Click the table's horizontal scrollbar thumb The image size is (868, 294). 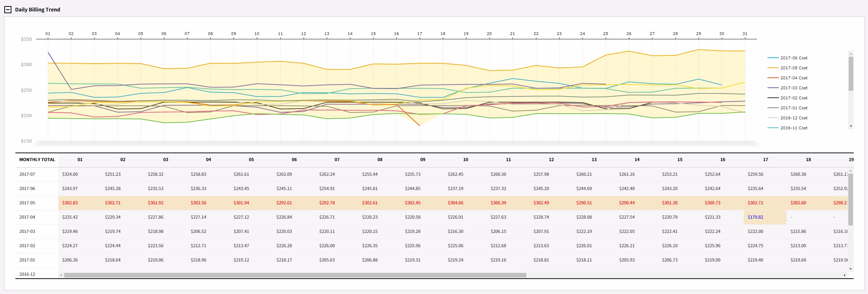click(x=295, y=275)
